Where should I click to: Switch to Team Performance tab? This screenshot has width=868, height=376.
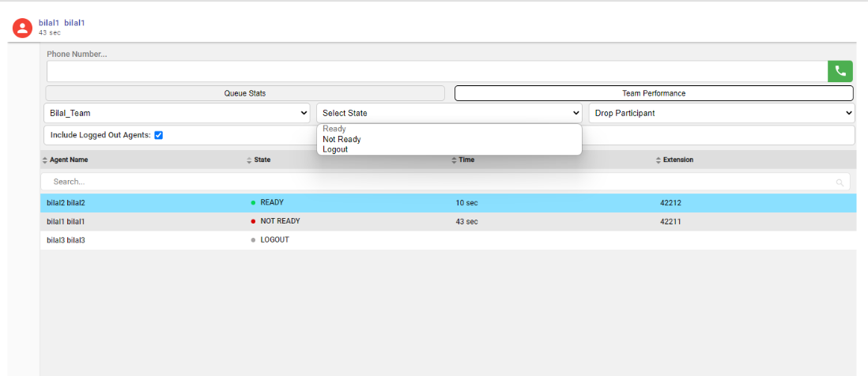pos(654,93)
